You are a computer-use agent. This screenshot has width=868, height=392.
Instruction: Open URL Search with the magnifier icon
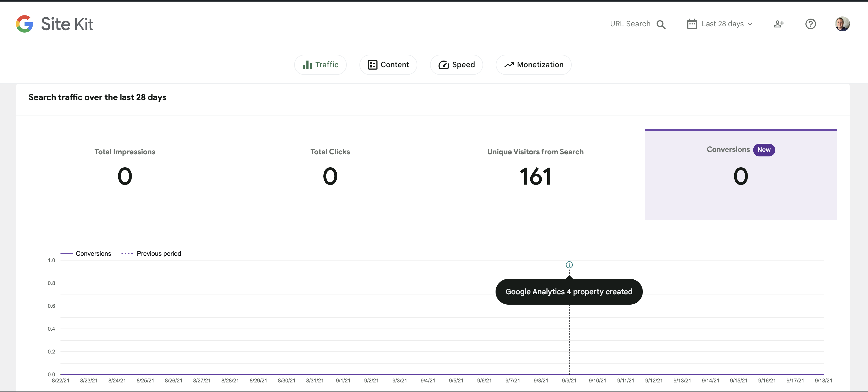(x=661, y=24)
